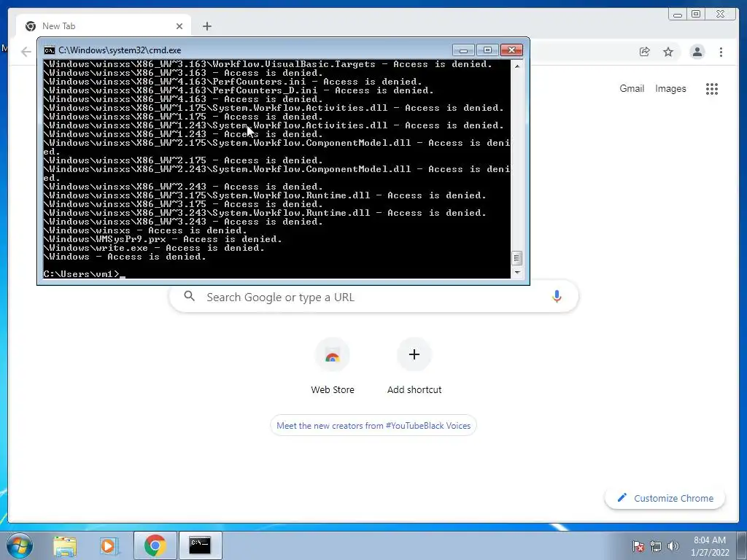This screenshot has height=560, width=747.
Task: Open a new tab with the plus button
Action: pos(206,26)
